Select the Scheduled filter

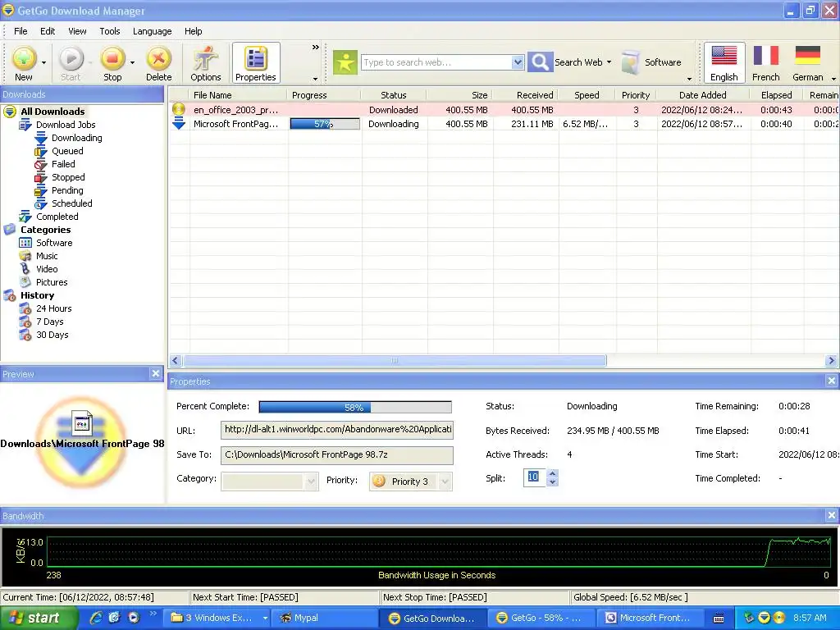(x=72, y=203)
